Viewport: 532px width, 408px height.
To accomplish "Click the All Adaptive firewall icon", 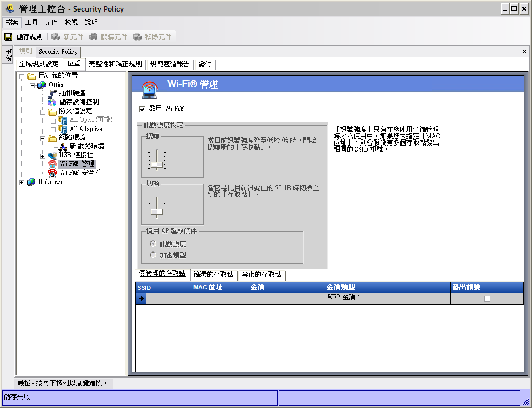I will tap(63, 129).
